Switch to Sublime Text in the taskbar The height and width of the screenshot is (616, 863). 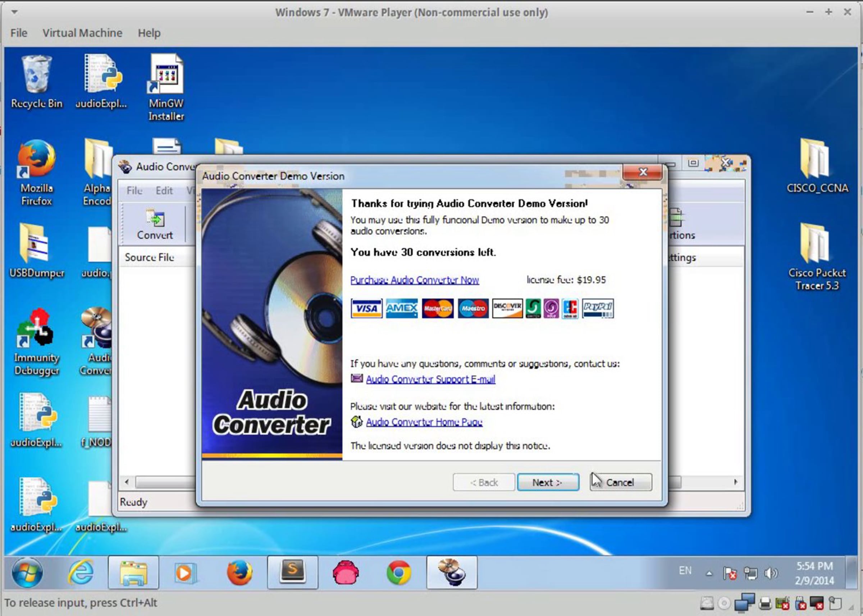pos(293,573)
